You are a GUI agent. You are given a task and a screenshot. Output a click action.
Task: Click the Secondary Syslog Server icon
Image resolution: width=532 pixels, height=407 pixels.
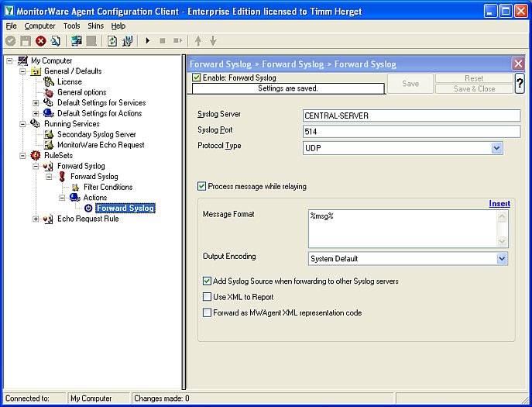click(x=49, y=135)
